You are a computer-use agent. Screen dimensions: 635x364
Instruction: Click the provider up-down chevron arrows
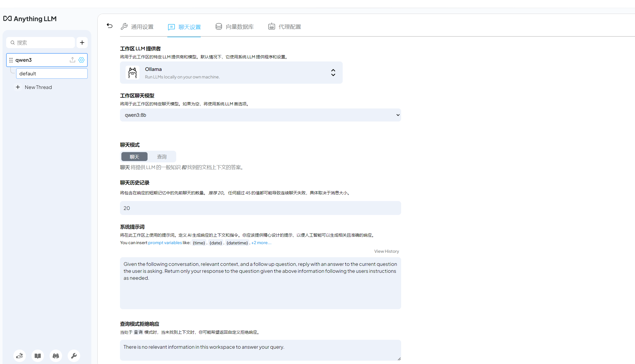coord(333,73)
